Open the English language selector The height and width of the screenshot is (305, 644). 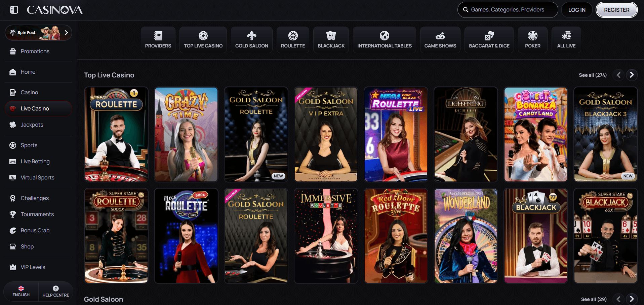coord(21,291)
